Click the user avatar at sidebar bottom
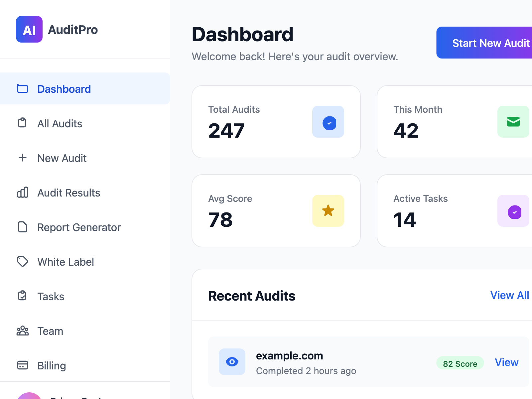The image size is (532, 399). pyautogui.click(x=29, y=396)
